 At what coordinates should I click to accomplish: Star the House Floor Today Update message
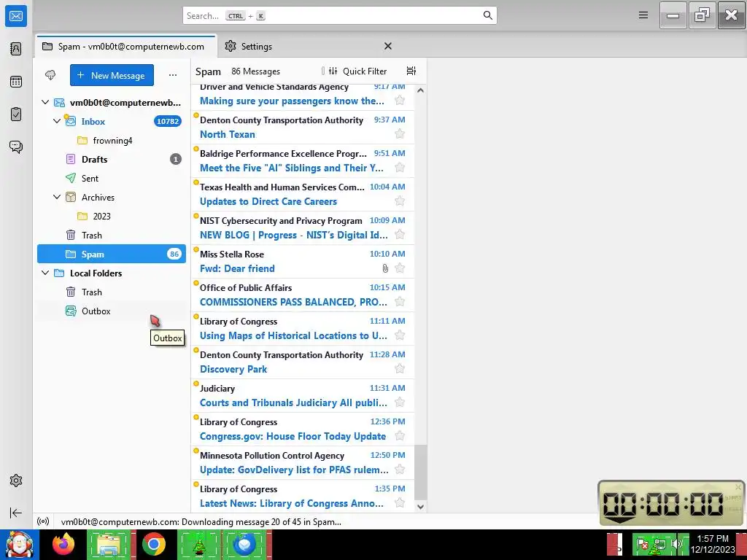[400, 436]
